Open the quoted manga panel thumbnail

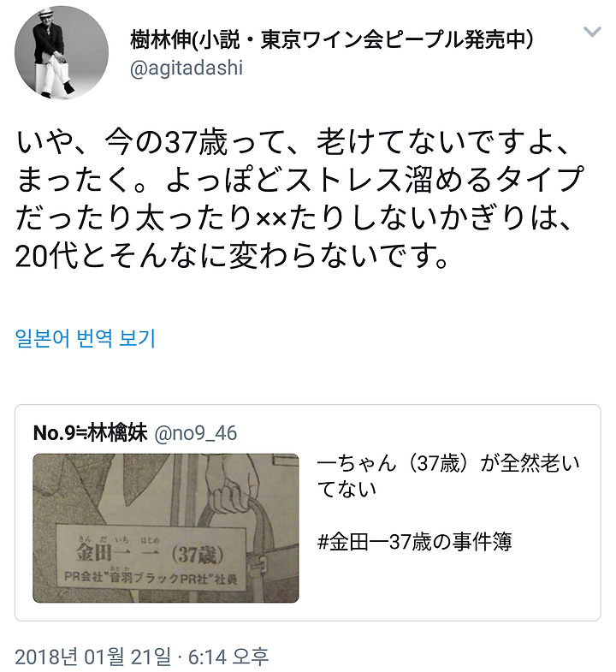point(166,528)
